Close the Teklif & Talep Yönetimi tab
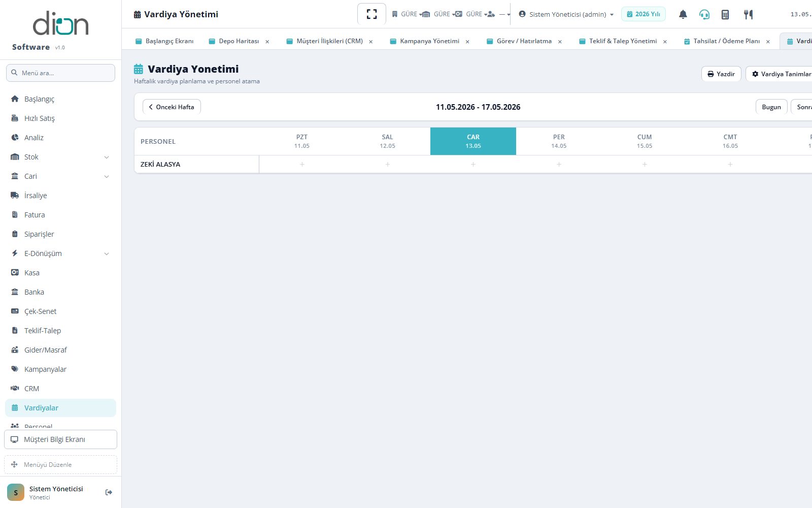Screen dimensions: 812x508 click(x=665, y=42)
